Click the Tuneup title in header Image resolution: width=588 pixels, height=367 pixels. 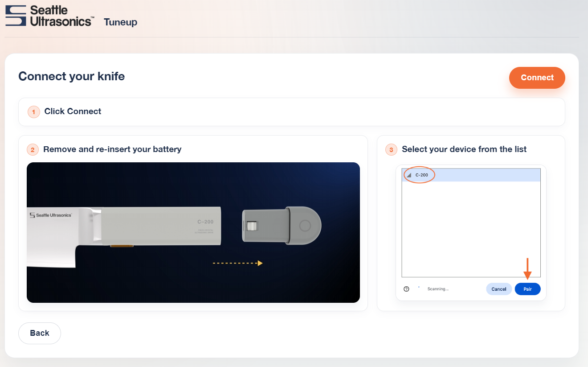coord(120,22)
